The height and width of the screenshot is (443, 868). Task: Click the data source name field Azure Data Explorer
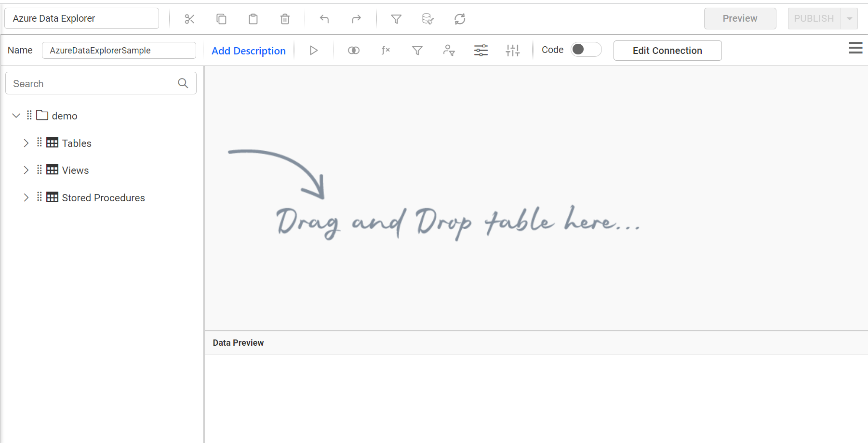coord(81,18)
